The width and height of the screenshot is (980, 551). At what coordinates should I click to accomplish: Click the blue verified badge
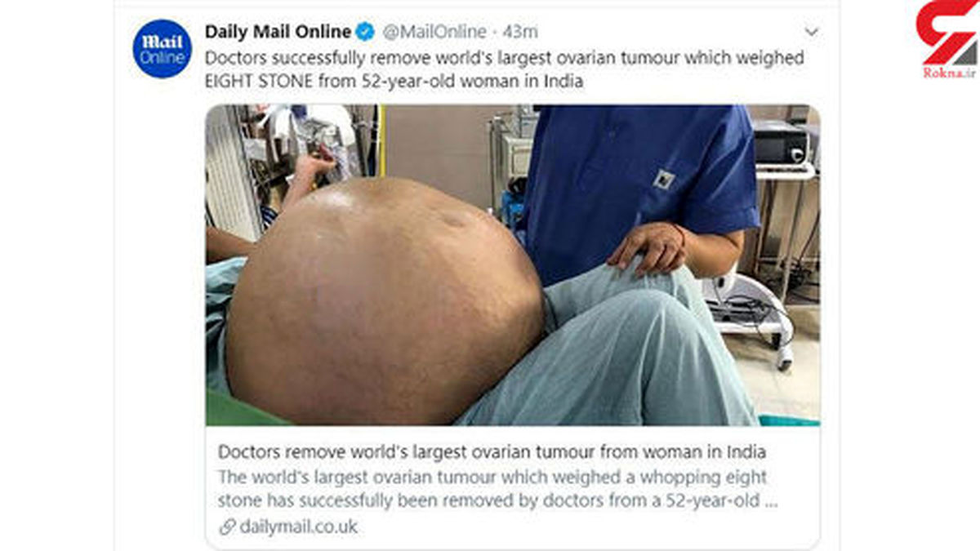point(365,33)
